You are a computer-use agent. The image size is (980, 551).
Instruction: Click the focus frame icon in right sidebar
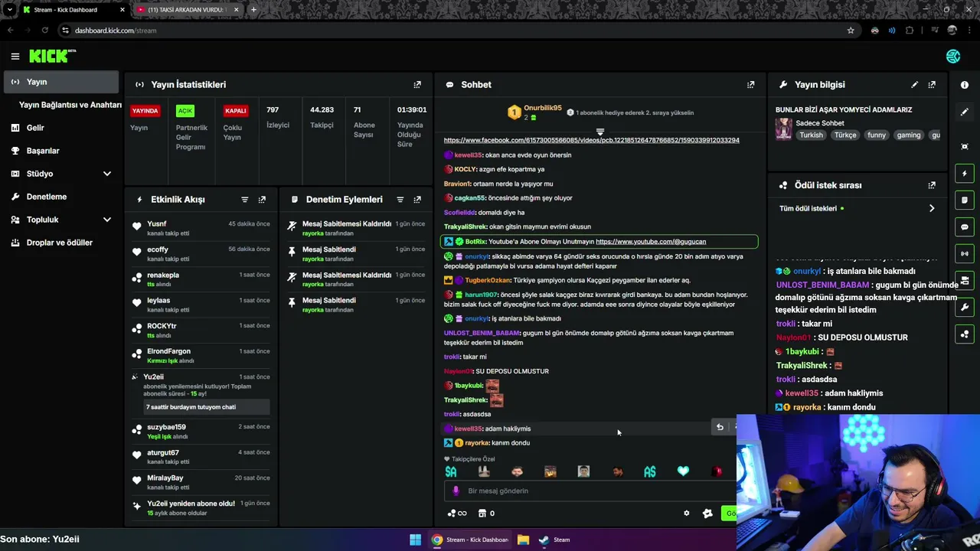coord(965,146)
